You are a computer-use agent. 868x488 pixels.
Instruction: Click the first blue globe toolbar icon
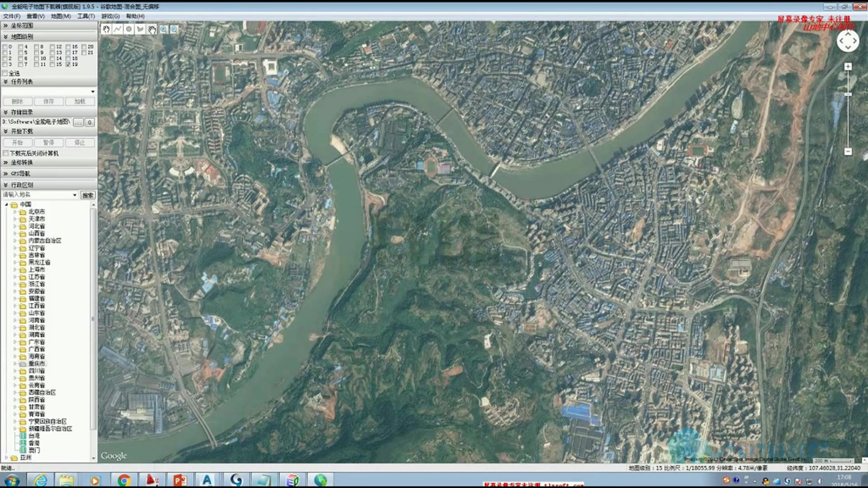click(163, 29)
